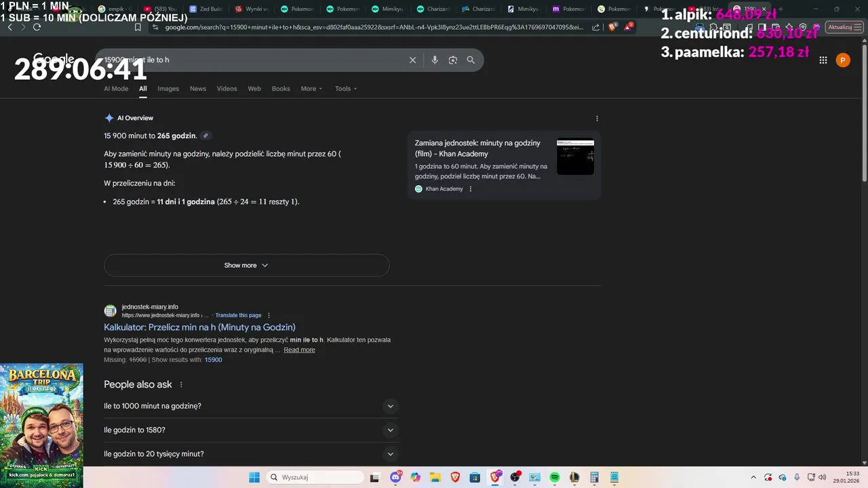The width and height of the screenshot is (868, 488).
Task: Open 'Kalkulator: Przelicz min na h' result
Action: 199,327
